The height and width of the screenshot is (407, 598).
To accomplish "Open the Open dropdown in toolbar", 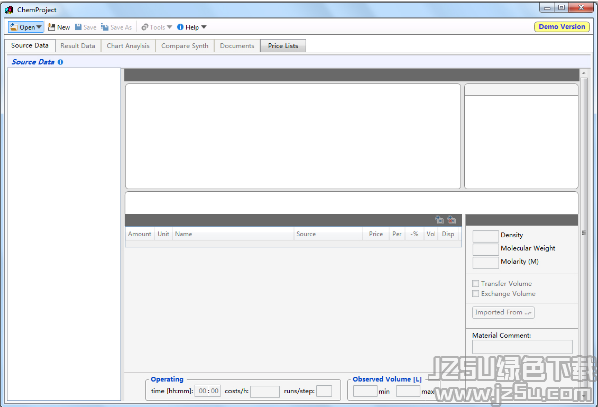I will [26, 27].
